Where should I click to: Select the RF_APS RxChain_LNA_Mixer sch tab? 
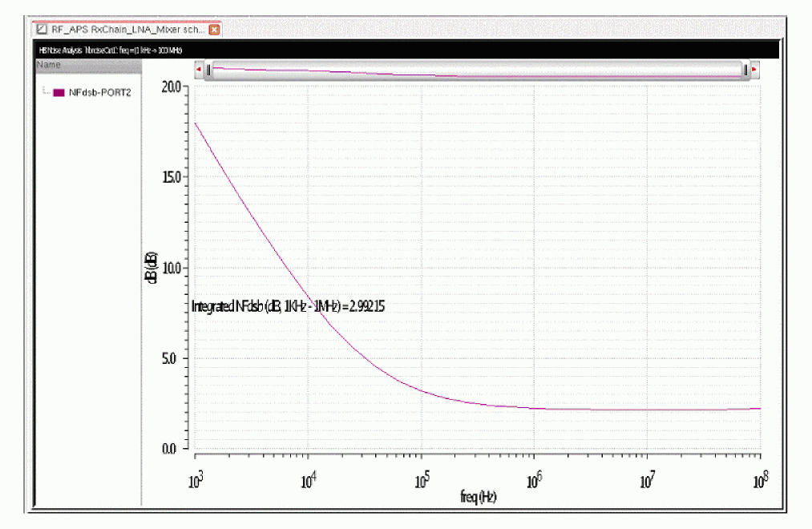[128, 30]
